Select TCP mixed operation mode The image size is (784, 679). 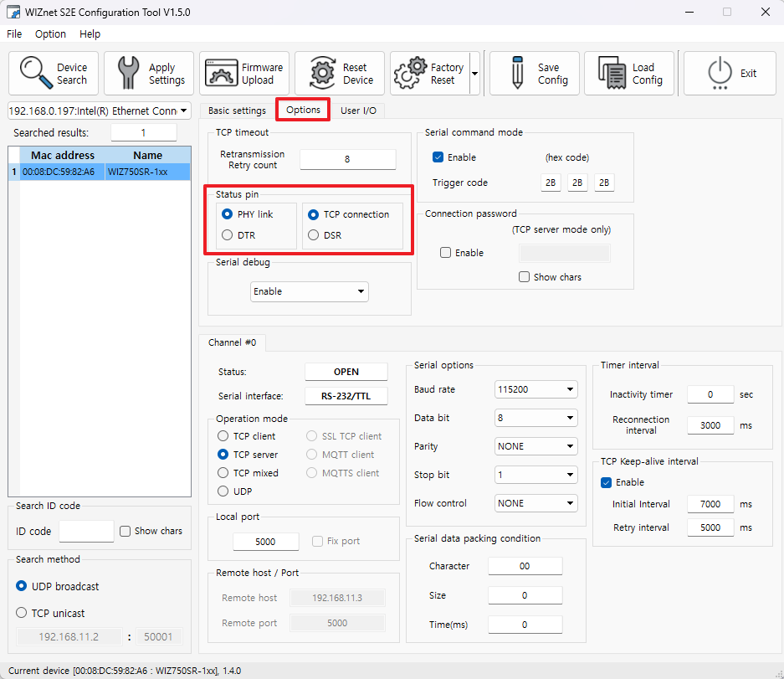(248, 473)
